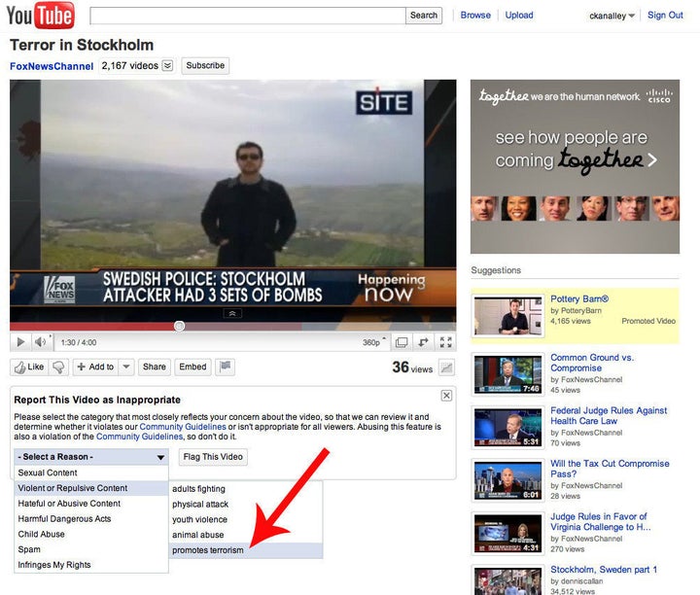Click the Terror in Stockholm video frame

click(x=232, y=200)
